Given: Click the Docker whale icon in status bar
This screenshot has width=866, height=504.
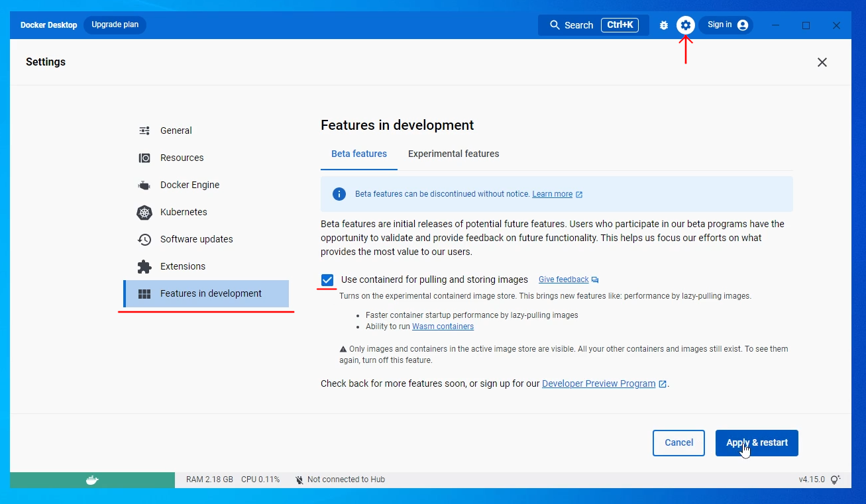Looking at the screenshot, I should [92, 479].
